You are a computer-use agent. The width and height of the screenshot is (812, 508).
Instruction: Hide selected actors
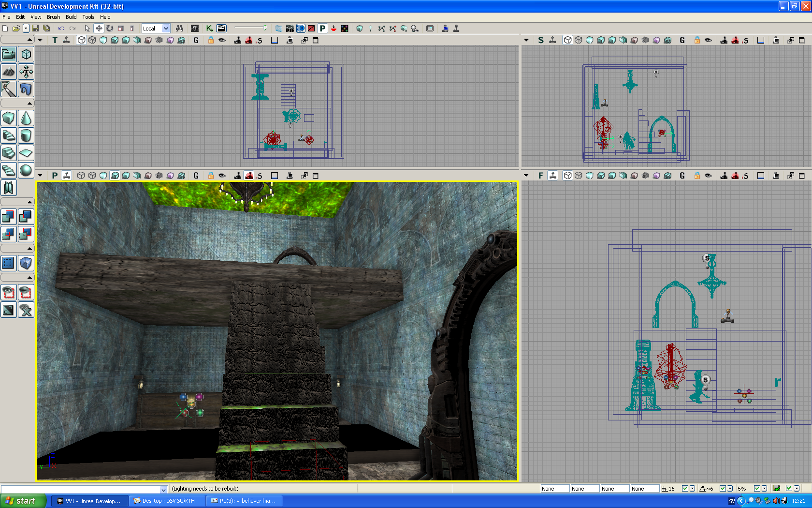click(26, 292)
